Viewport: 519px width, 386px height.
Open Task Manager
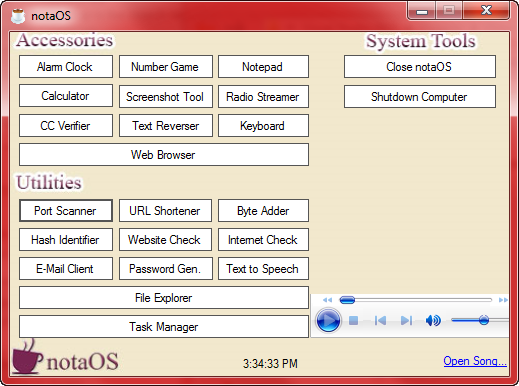pyautogui.click(x=164, y=327)
